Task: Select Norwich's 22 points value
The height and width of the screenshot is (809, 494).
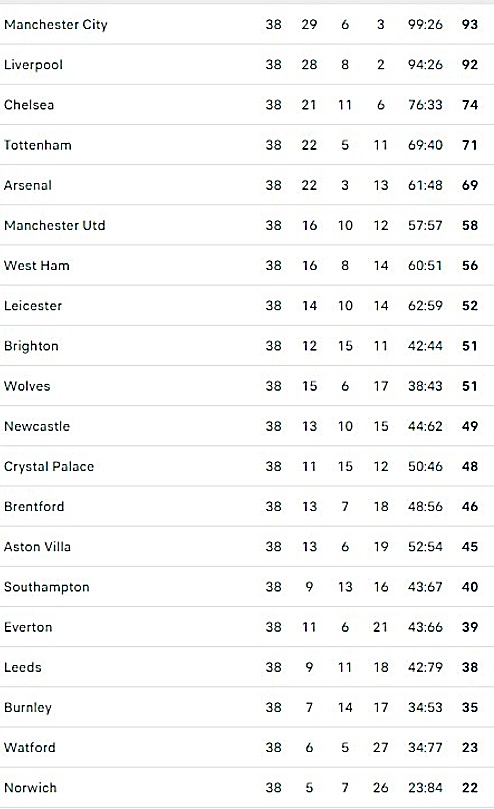Action: click(x=470, y=788)
